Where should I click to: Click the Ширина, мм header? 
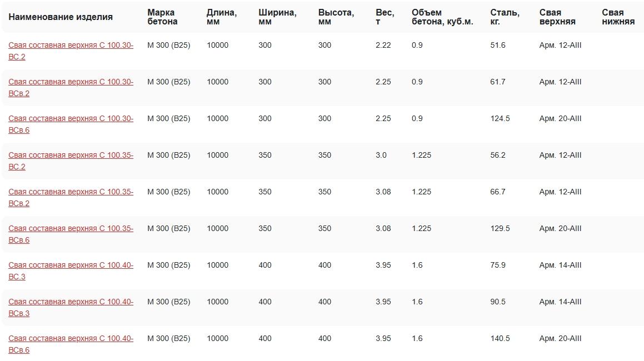pyautogui.click(x=277, y=17)
